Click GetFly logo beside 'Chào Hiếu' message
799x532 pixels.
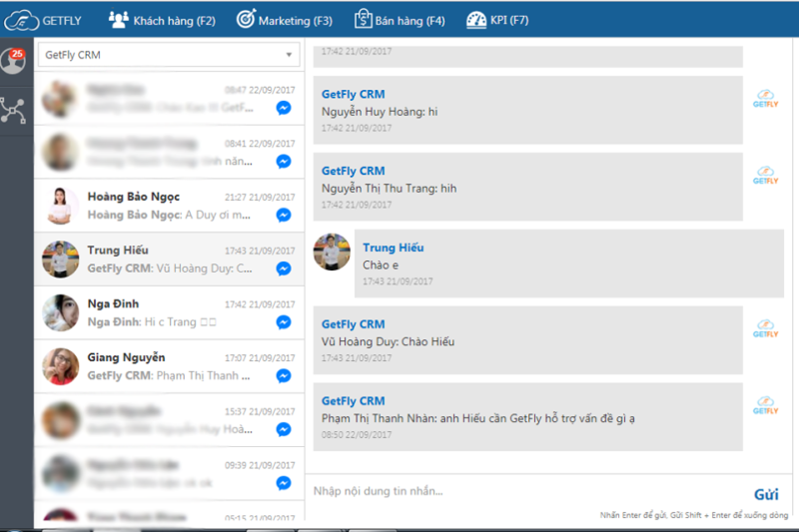pyautogui.click(x=765, y=328)
